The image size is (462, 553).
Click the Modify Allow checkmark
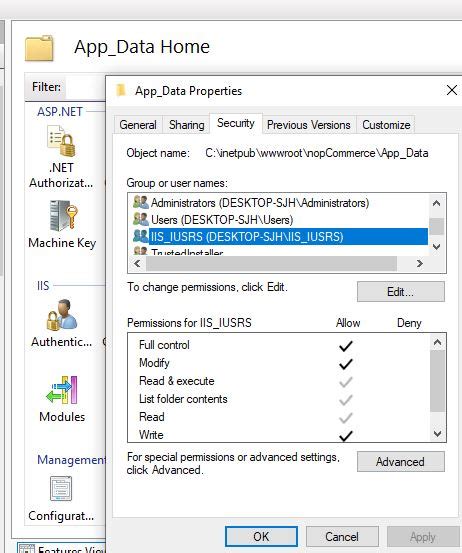tap(346, 364)
